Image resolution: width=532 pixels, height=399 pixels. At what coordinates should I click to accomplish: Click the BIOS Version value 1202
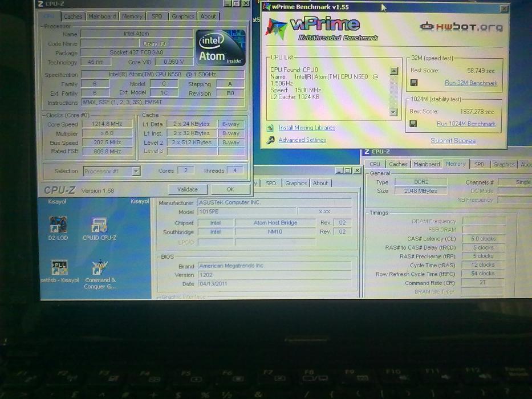[274, 275]
